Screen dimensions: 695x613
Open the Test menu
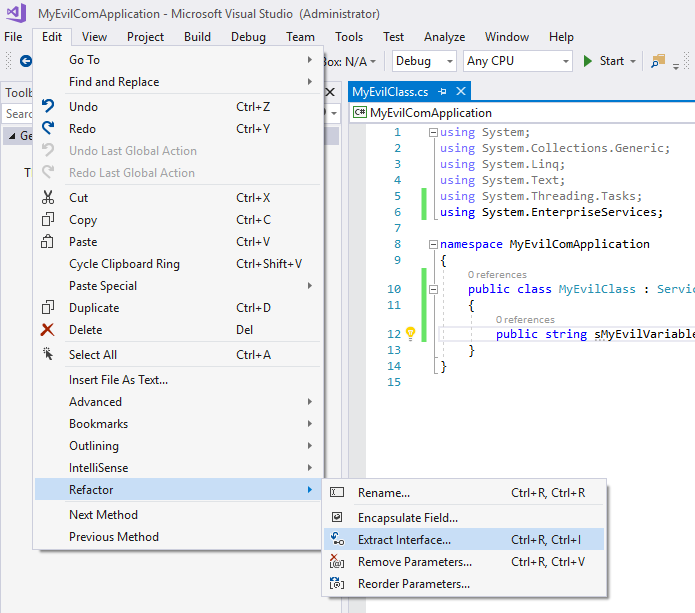point(393,37)
